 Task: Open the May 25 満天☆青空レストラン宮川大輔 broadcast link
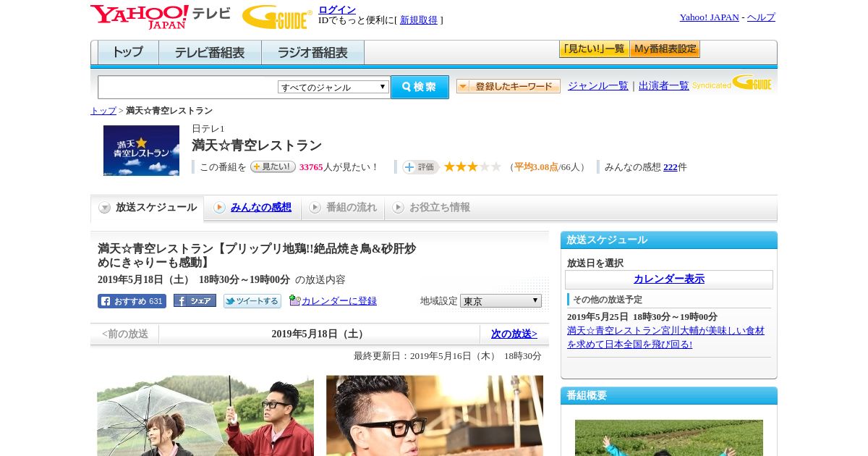click(665, 337)
